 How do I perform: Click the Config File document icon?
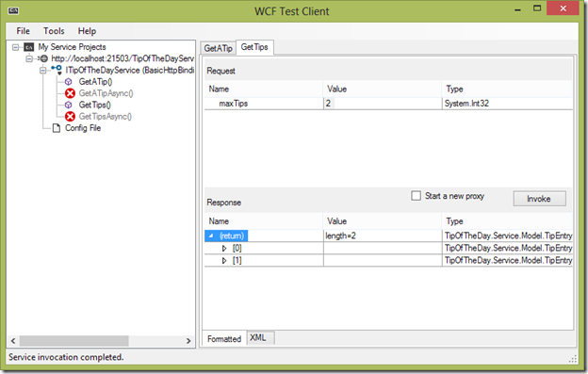[57, 128]
